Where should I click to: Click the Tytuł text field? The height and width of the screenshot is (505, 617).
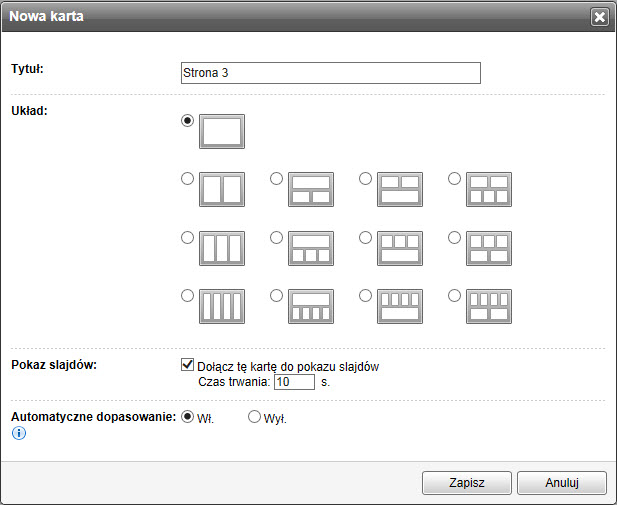point(330,73)
